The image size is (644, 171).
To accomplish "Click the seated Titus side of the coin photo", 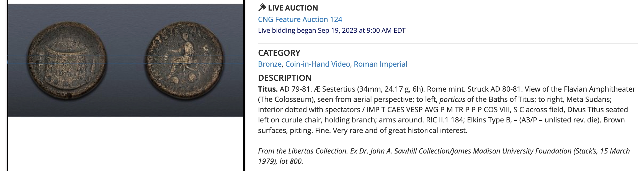I will coord(184,60).
